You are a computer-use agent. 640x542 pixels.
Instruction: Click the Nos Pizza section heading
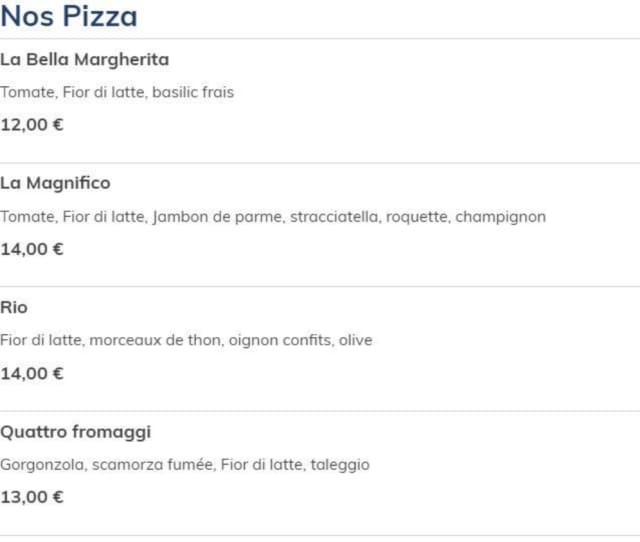point(69,17)
